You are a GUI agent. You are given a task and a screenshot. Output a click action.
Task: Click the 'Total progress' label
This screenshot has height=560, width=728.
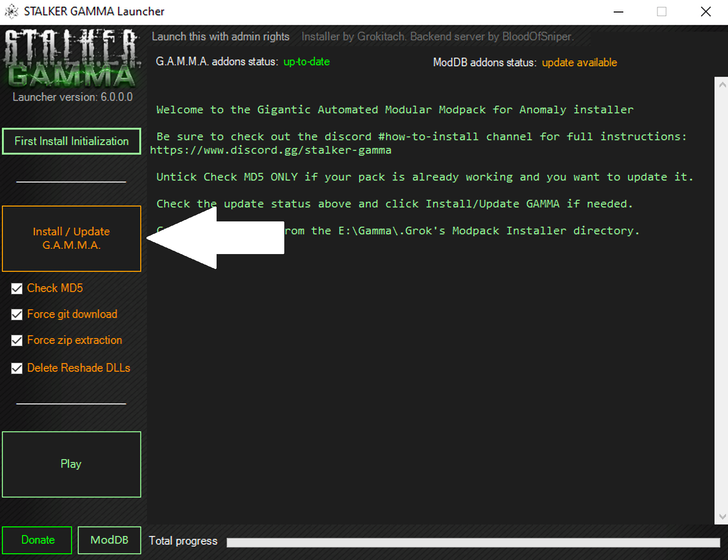[183, 541]
